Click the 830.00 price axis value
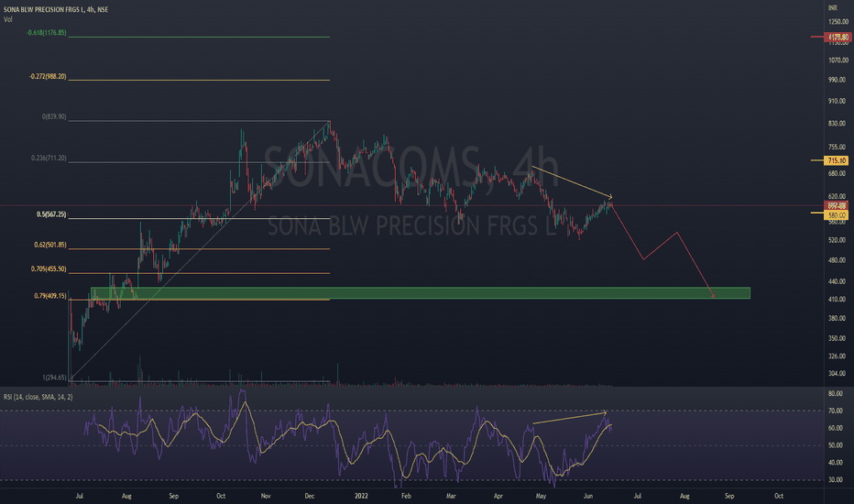Image resolution: width=854 pixels, height=504 pixels. coord(838,123)
